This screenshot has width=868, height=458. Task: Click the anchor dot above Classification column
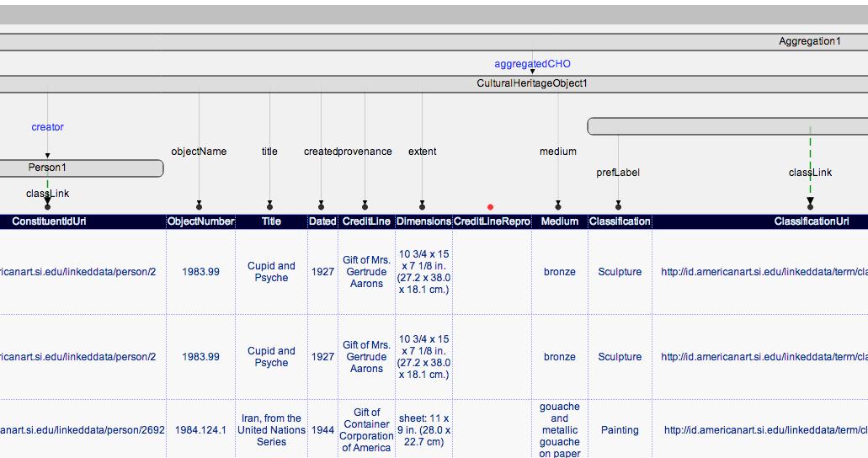click(618, 205)
